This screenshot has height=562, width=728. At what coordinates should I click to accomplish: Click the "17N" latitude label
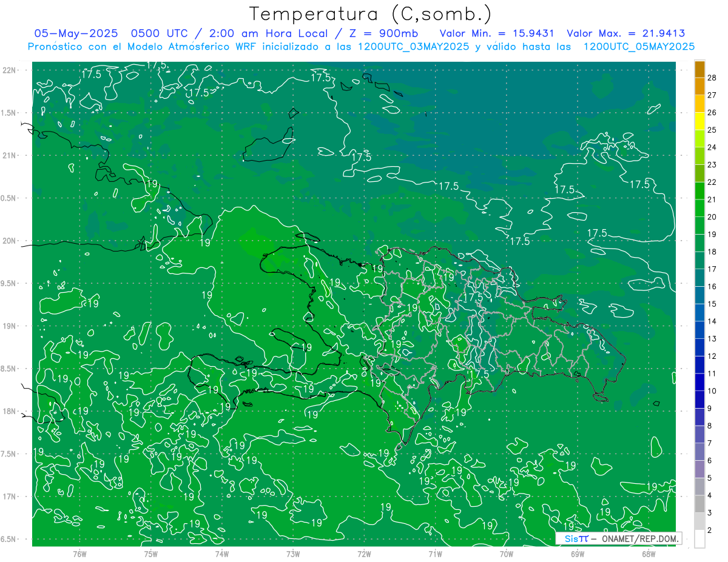[x=9, y=497]
